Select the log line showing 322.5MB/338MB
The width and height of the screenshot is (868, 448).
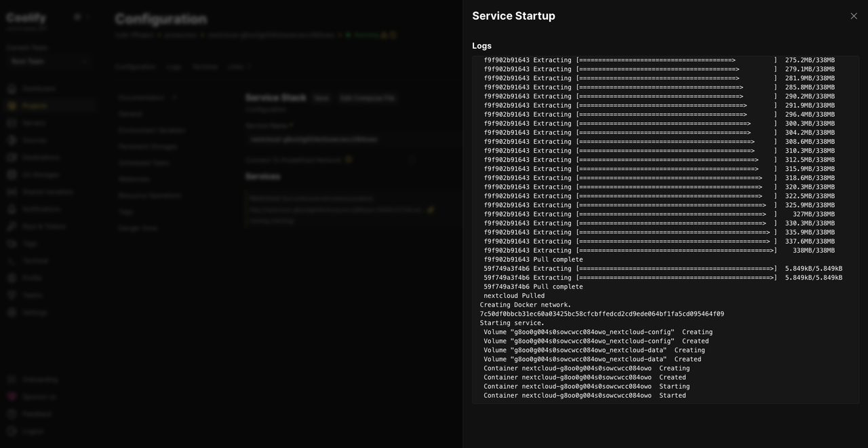coord(659,196)
